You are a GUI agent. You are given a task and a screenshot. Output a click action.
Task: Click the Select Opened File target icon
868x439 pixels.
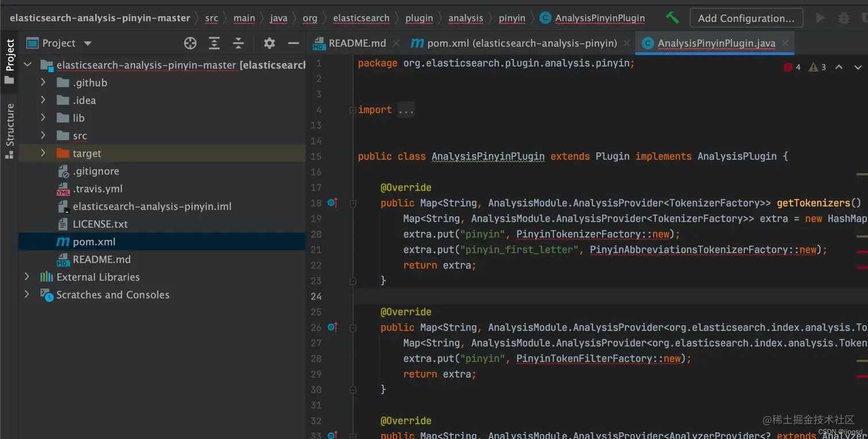point(190,43)
